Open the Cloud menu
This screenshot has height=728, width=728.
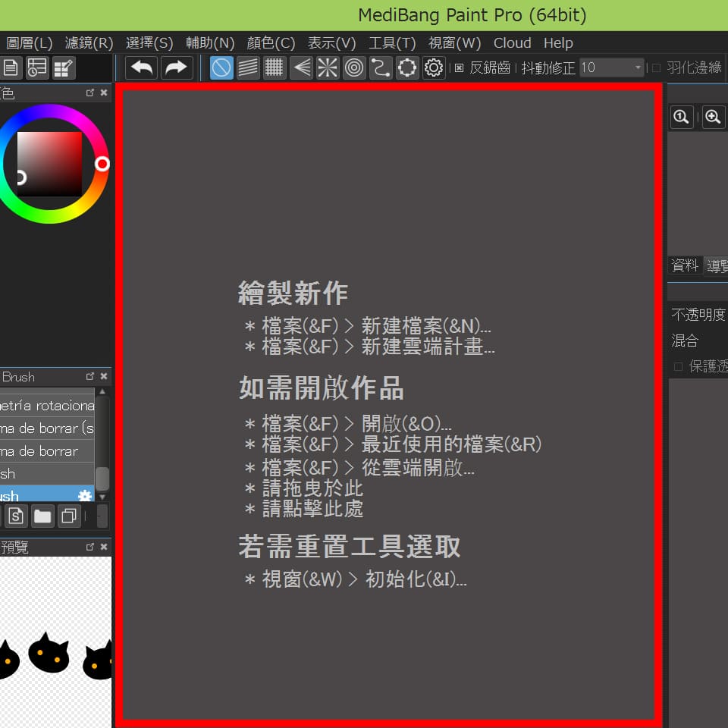click(x=512, y=43)
